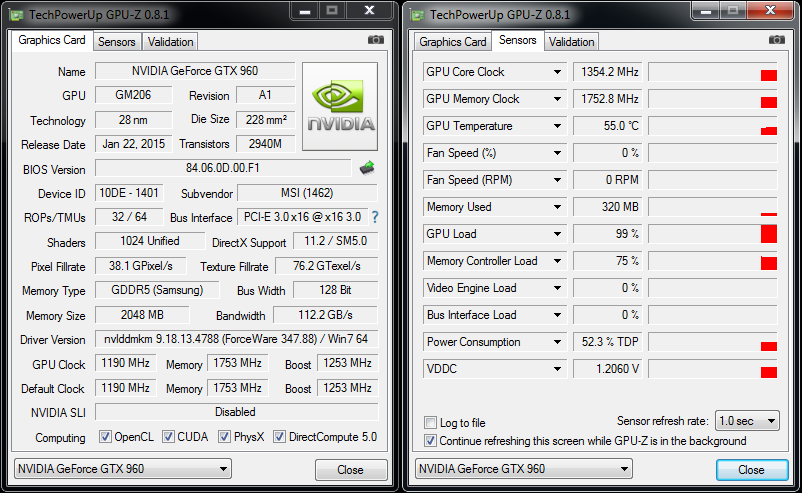
Task: Click the 1354.2 MHz core clock value
Action: click(x=608, y=72)
